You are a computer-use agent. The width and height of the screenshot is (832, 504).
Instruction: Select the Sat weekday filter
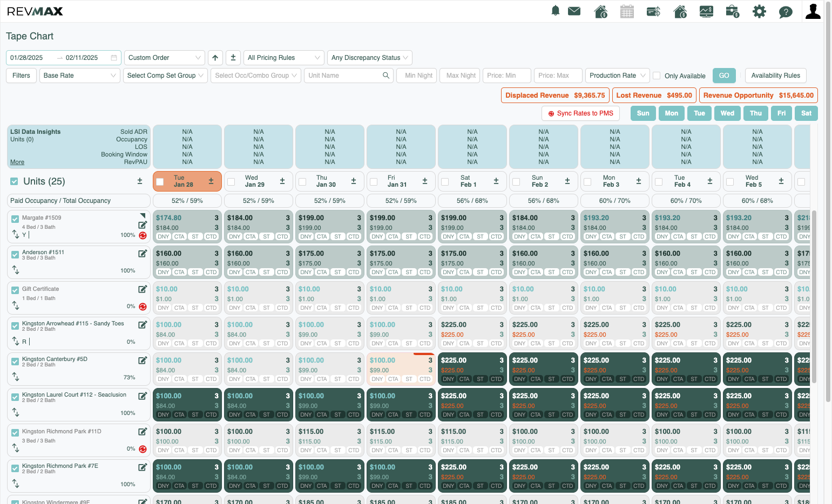pyautogui.click(x=806, y=113)
